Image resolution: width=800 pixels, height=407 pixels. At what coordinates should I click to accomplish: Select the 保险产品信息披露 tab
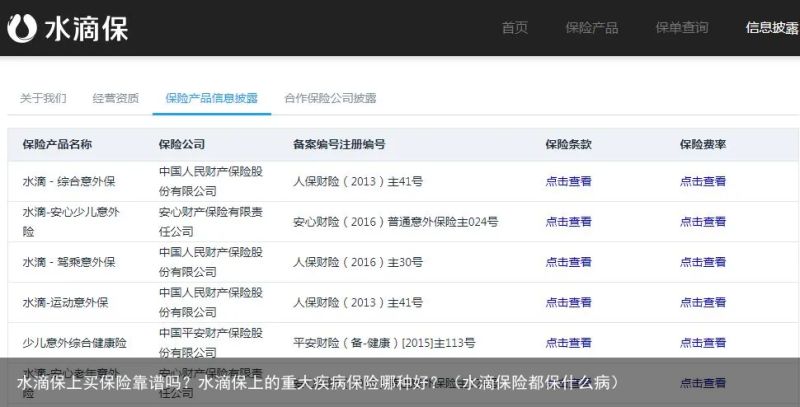212,98
